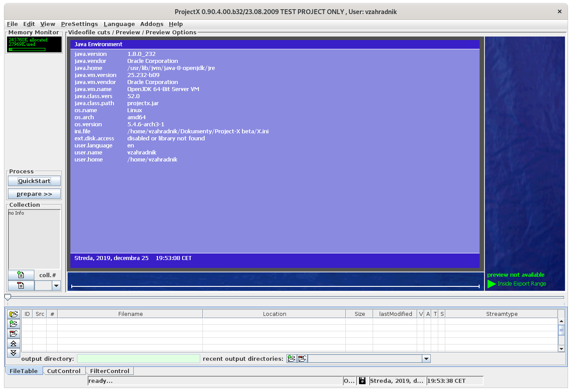
Task: Move selected file up with double up arrow
Action: 14,343
